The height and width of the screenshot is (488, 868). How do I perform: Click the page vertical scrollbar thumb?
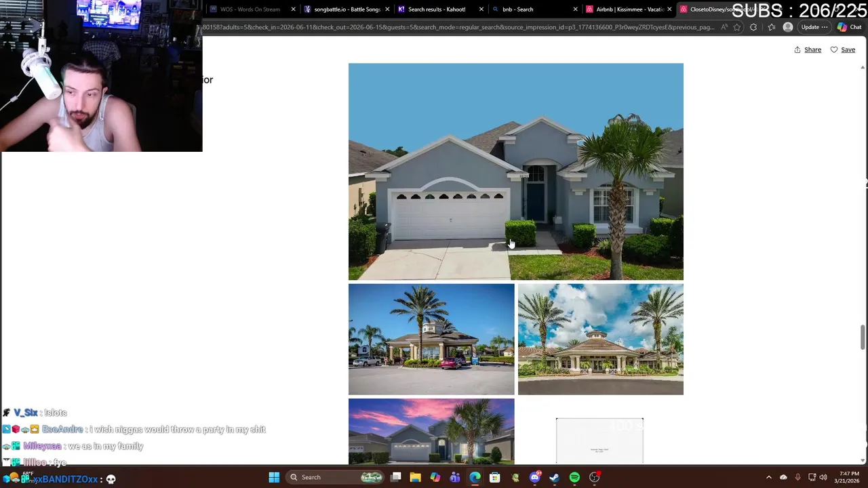(863, 338)
